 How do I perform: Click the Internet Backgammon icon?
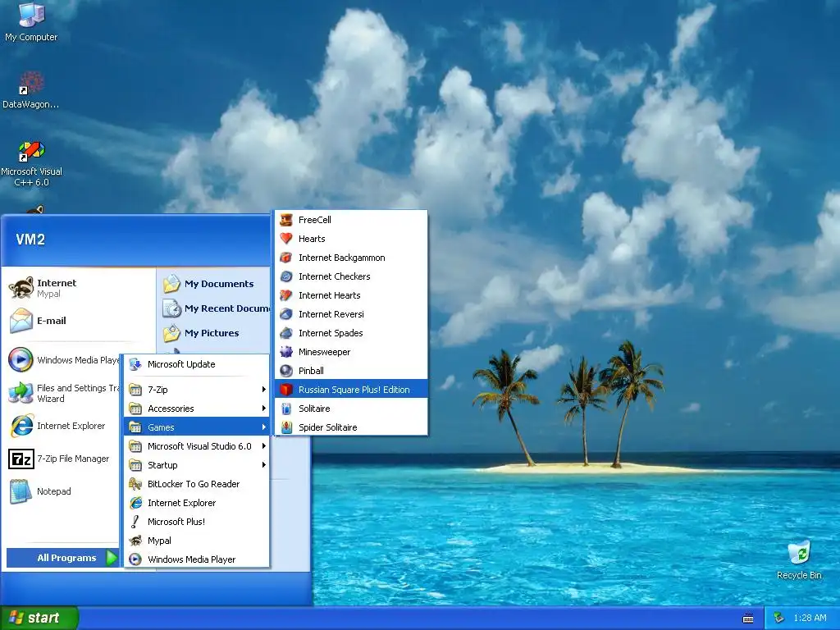286,258
